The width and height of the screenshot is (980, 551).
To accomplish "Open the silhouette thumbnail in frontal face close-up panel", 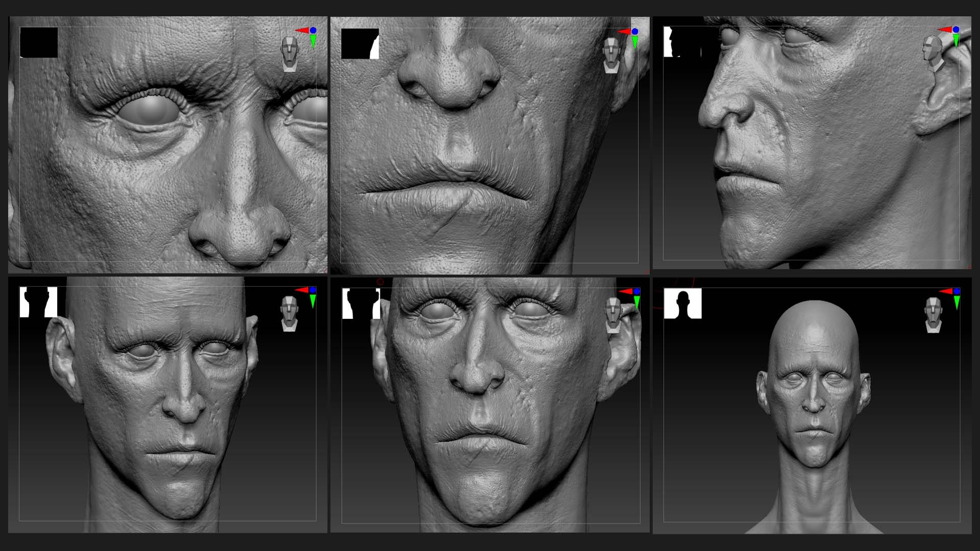I will (x=361, y=304).
